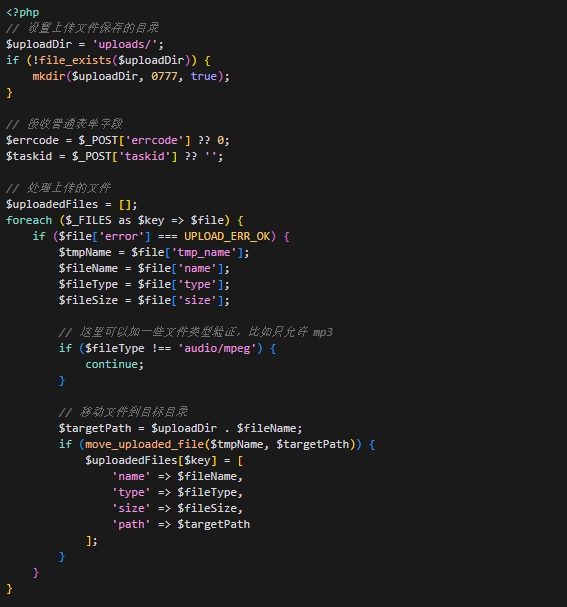Click the 'tmp_name' string key

click(x=204, y=252)
